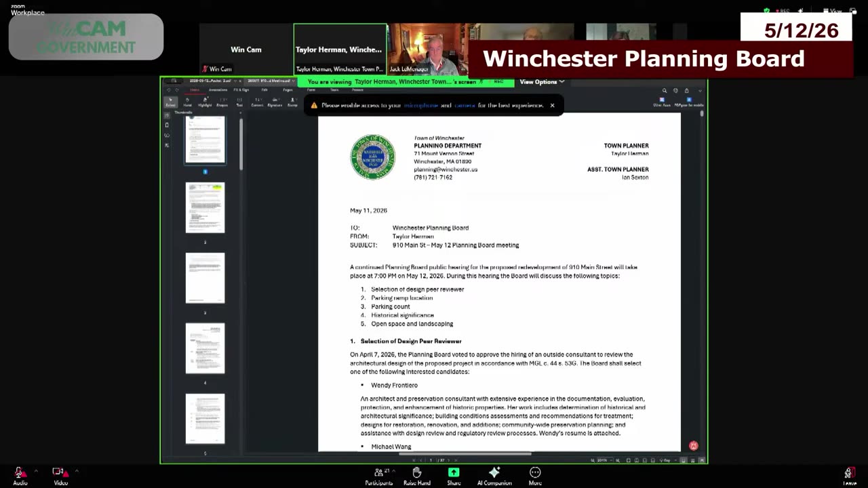This screenshot has height=488, width=868.
Task: Zoom in with the plus magnifier
Action: (x=618, y=460)
